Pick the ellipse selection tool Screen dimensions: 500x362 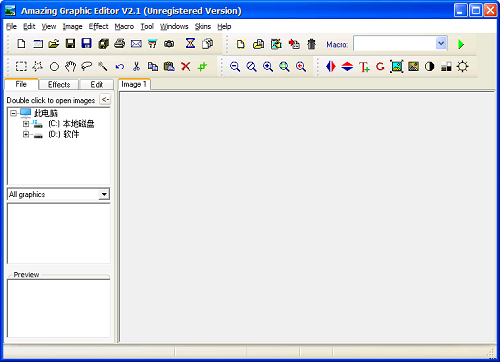coord(54,67)
